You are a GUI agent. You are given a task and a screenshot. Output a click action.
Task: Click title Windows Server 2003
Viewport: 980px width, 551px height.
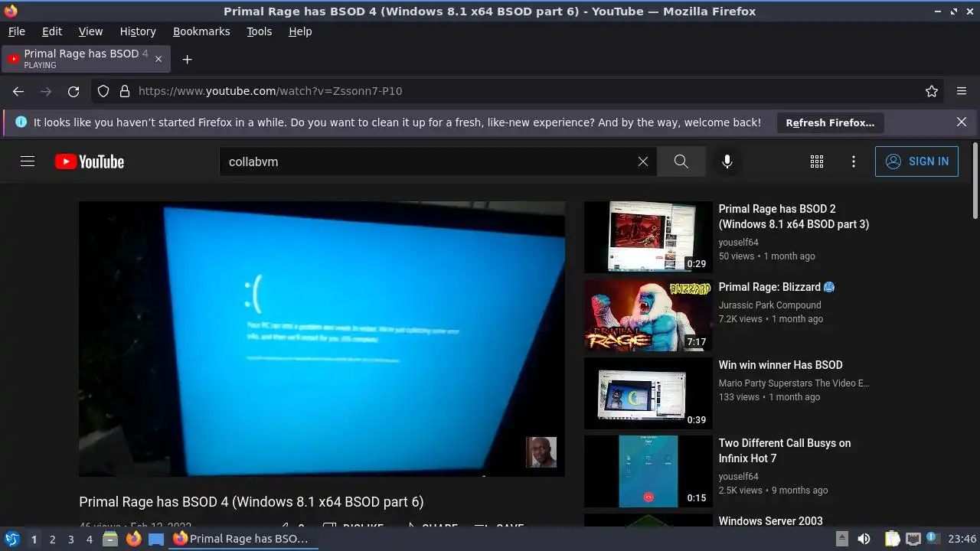[x=770, y=521]
